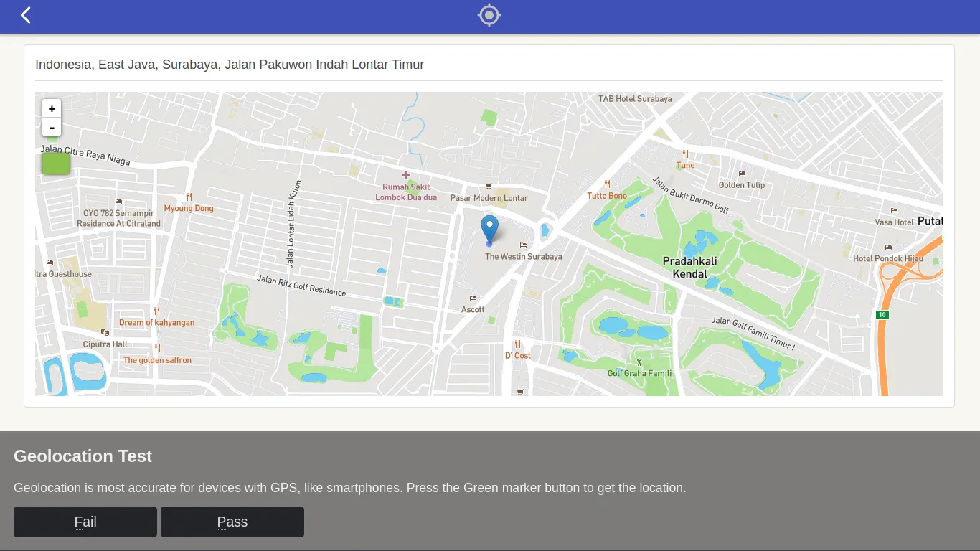Click the restaurant icon for D' Cost
The image size is (980, 551).
pos(517,344)
